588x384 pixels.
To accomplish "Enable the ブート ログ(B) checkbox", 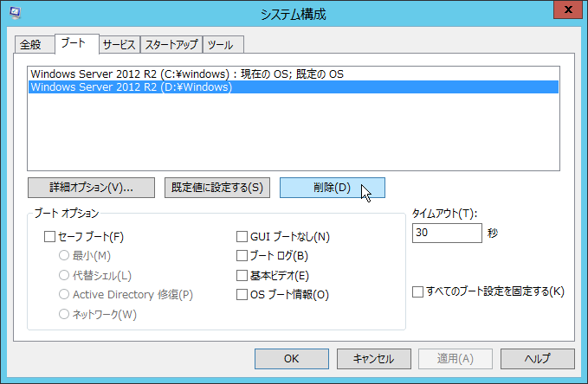I will (242, 255).
